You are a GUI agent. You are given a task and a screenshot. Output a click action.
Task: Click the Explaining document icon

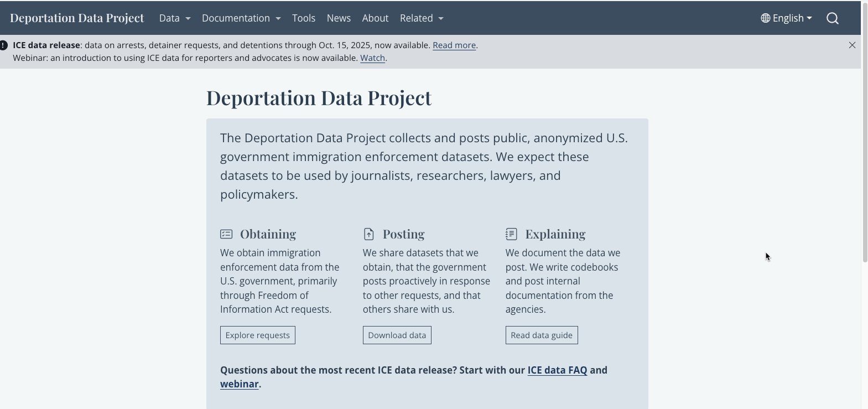click(x=511, y=234)
